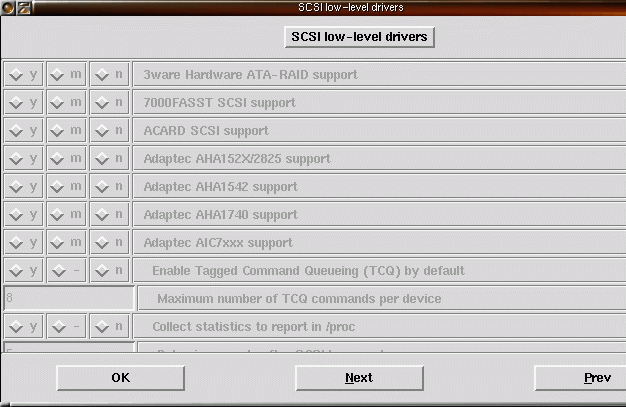Image resolution: width=626 pixels, height=407 pixels.
Task: Disable Collect statistics in /proc with 'n'
Action: (109, 326)
